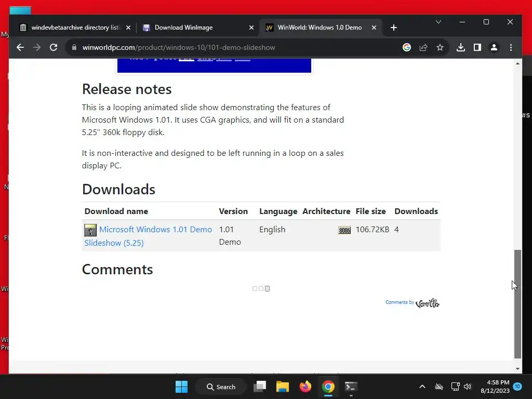Bookmark this page with the star
Screen dimensions: 532x399
pyautogui.click(x=440, y=47)
